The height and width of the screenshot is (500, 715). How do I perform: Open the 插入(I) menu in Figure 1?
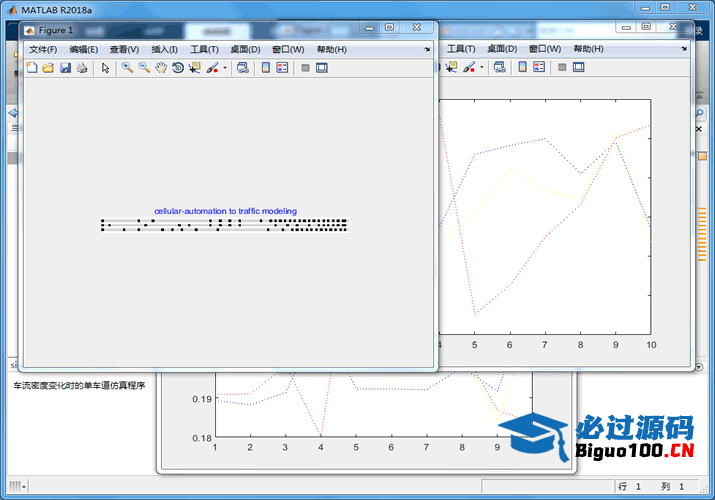coord(164,49)
